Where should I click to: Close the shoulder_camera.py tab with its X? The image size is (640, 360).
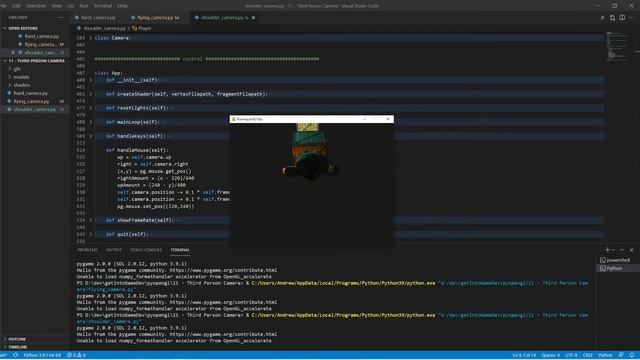[x=253, y=18]
